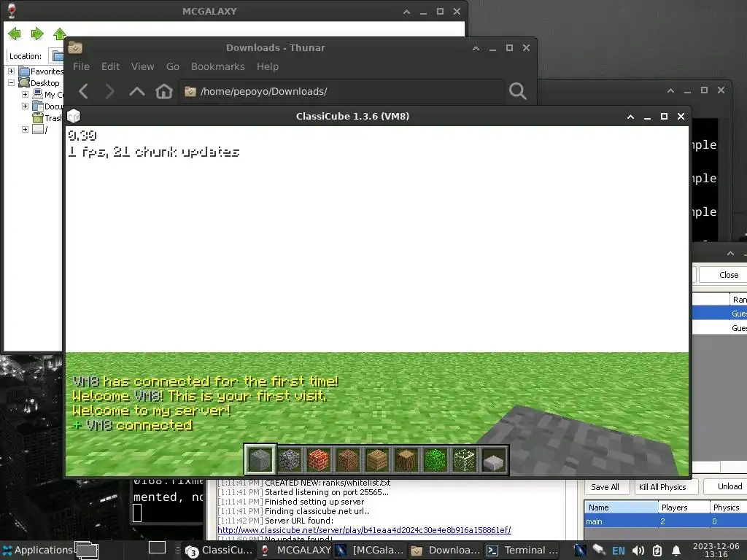Click the green back arrow in MCGALAXY window
The image size is (747, 560).
pyautogui.click(x=15, y=34)
